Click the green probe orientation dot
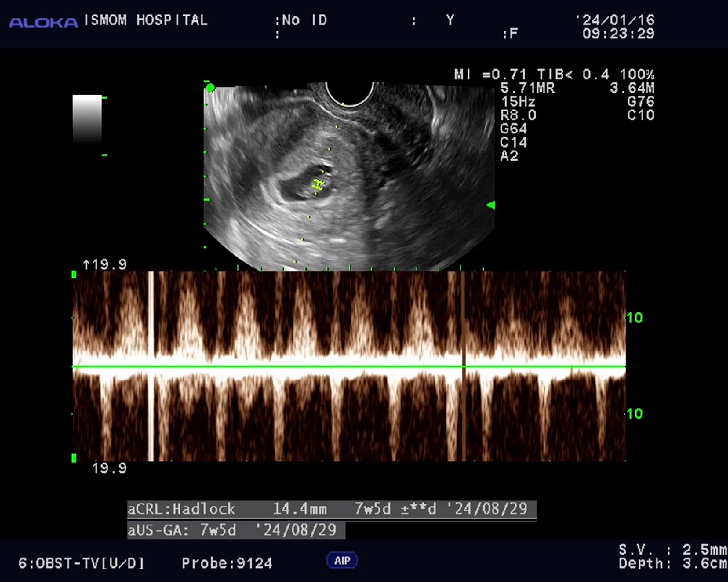The height and width of the screenshot is (582, 728). 210,88
